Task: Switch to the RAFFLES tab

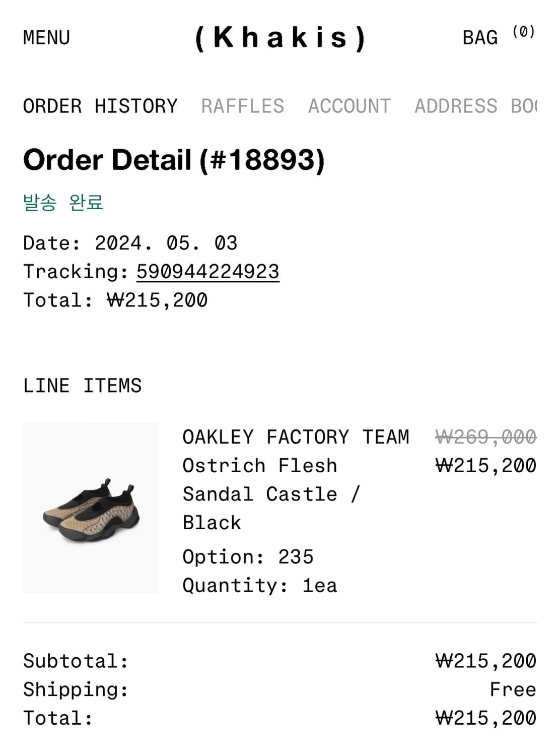Action: point(242,106)
